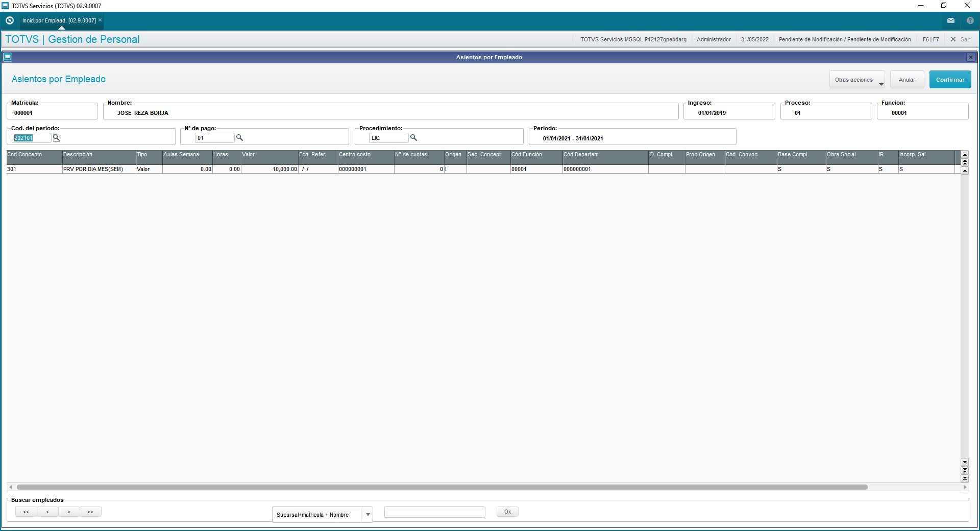Viewport: 980px width, 531px height.
Task: Click the 31/05/2022 date in header
Action: point(754,39)
